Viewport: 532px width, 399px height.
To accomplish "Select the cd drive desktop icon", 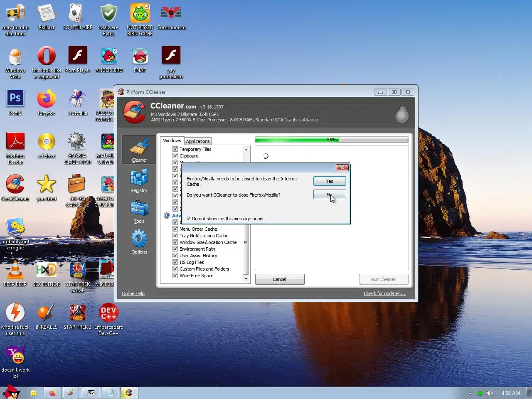I will (47, 145).
